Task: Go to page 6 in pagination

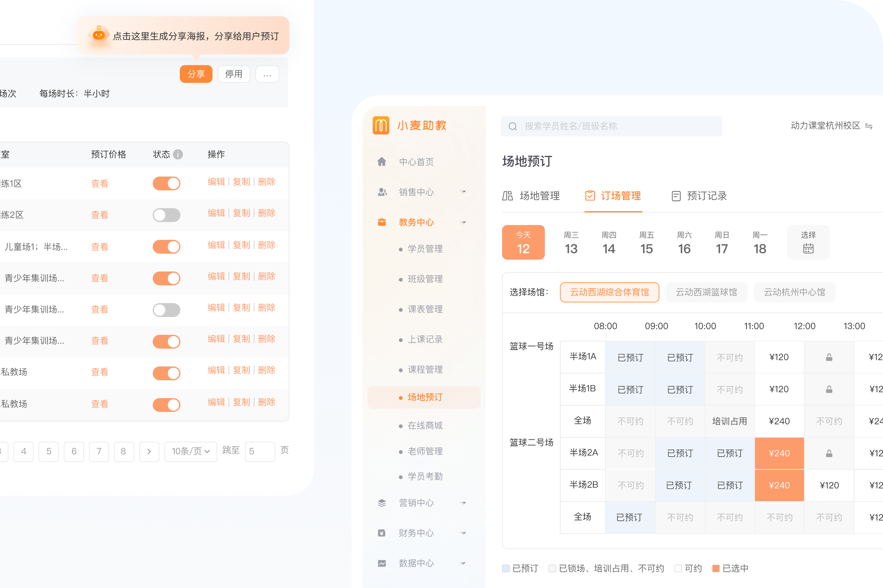Action: pyautogui.click(x=74, y=451)
